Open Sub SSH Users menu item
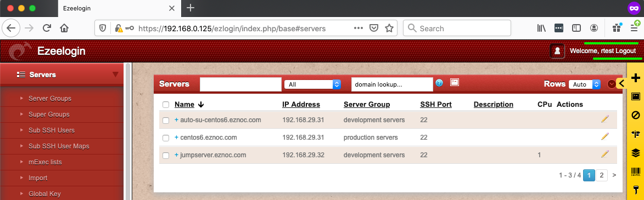 pyautogui.click(x=52, y=130)
